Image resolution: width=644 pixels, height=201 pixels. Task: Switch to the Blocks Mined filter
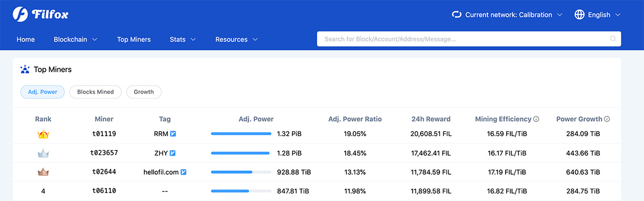click(96, 92)
